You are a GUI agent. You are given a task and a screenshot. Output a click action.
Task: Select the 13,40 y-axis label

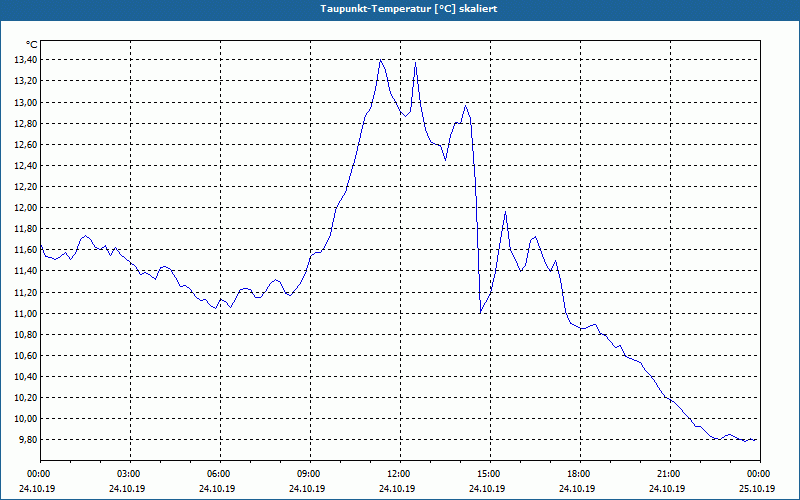click(26, 60)
